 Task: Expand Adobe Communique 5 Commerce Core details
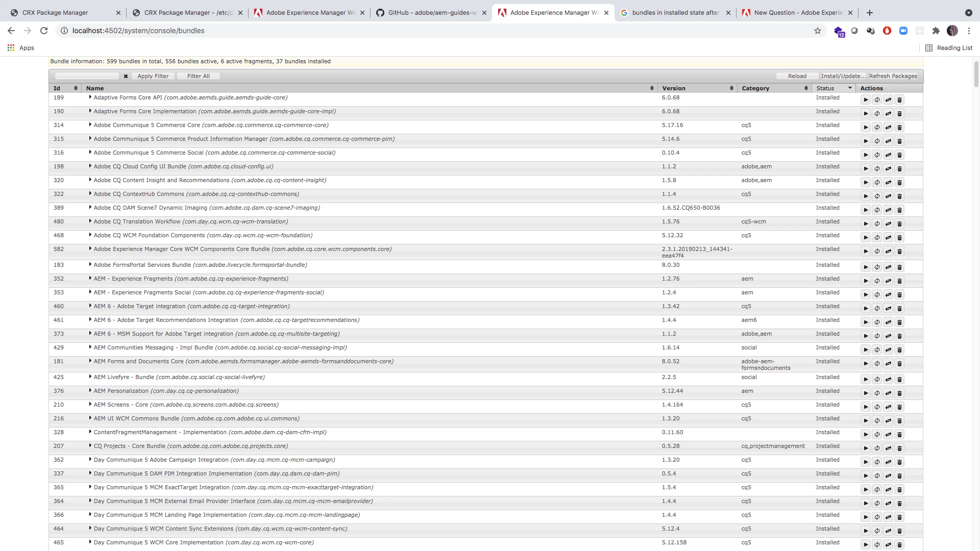[x=90, y=124]
